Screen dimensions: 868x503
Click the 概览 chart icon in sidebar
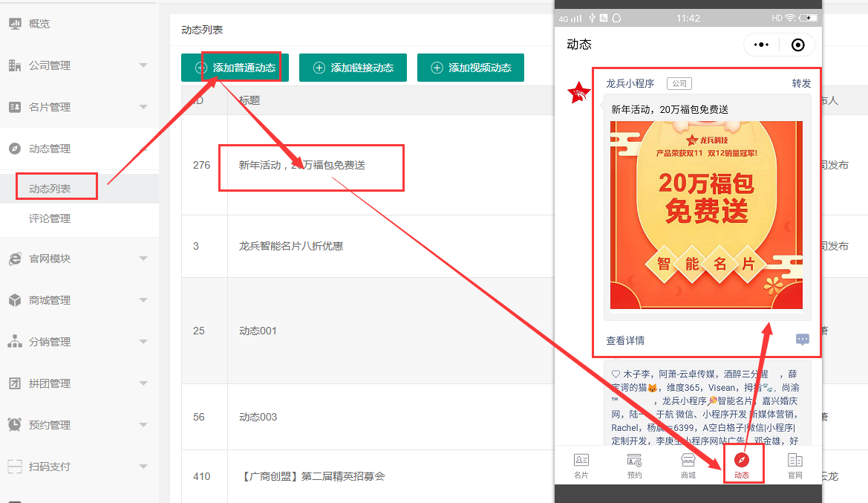15,24
